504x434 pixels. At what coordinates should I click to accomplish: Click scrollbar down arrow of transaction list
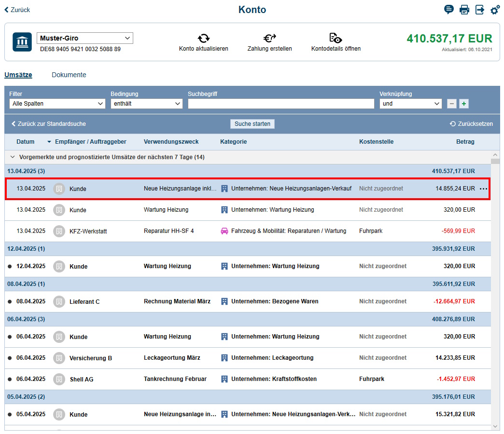click(495, 426)
